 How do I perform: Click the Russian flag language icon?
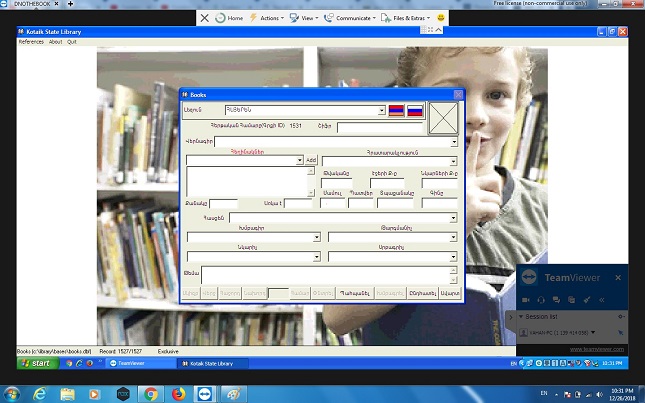pyautogui.click(x=414, y=111)
